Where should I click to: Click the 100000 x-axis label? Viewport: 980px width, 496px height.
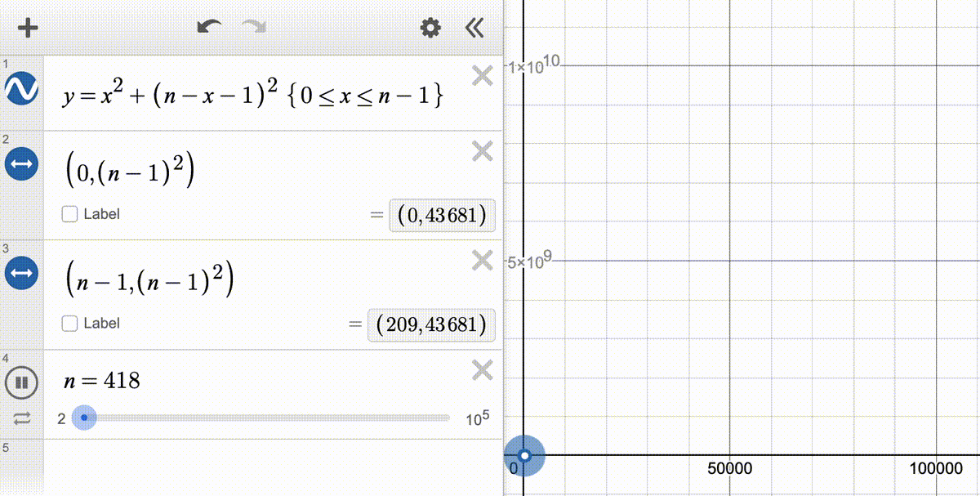tap(935, 469)
